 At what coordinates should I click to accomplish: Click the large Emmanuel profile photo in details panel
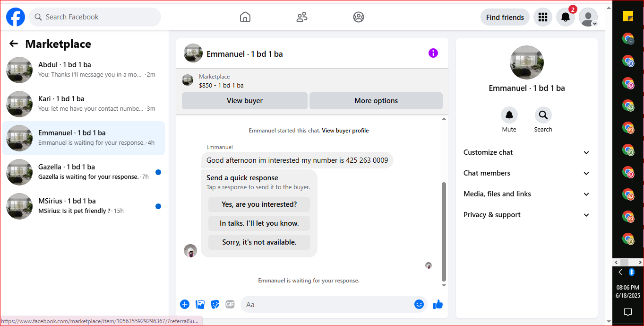click(527, 62)
